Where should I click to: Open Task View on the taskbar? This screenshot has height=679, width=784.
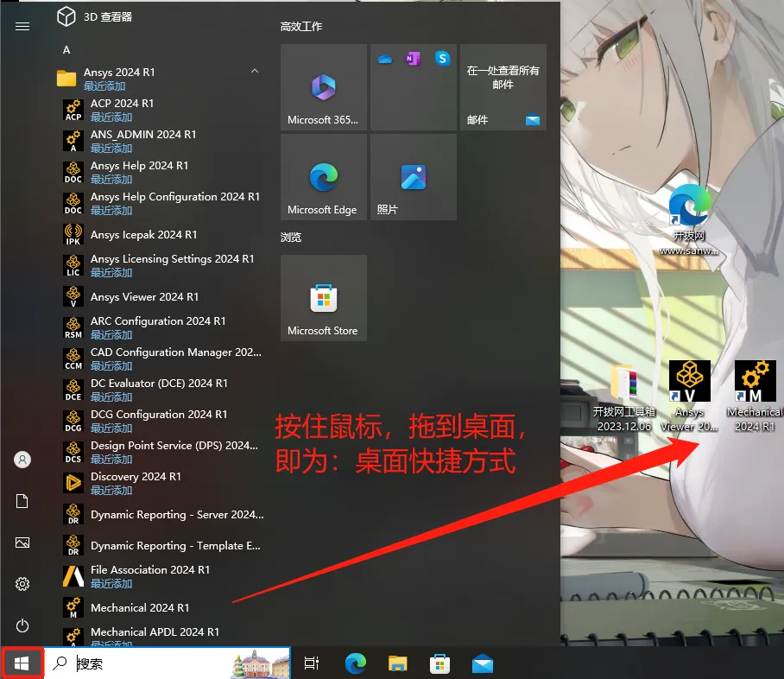click(x=312, y=663)
